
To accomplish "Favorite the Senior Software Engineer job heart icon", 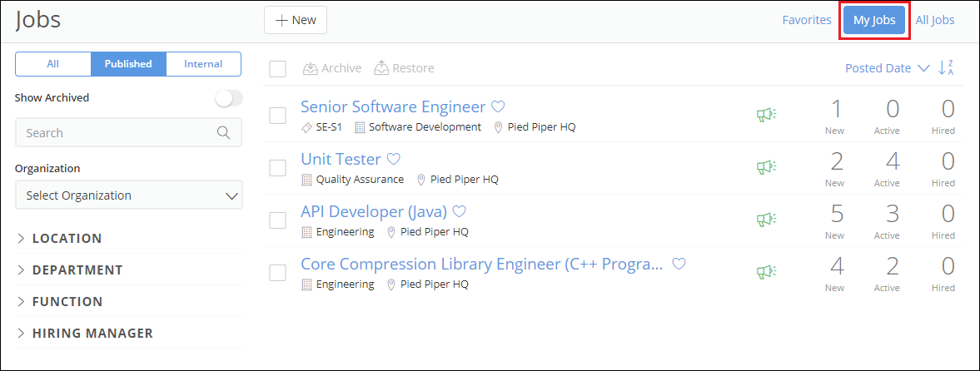I will point(498,106).
